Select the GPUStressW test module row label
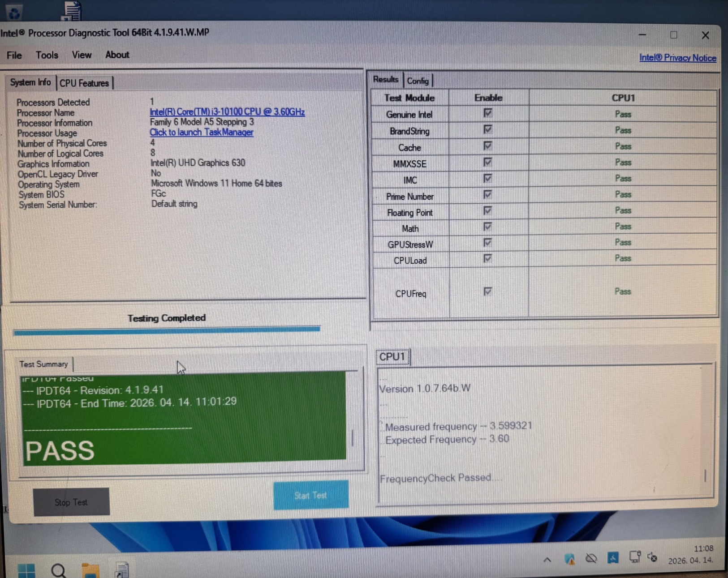This screenshot has width=728, height=578. tap(410, 244)
